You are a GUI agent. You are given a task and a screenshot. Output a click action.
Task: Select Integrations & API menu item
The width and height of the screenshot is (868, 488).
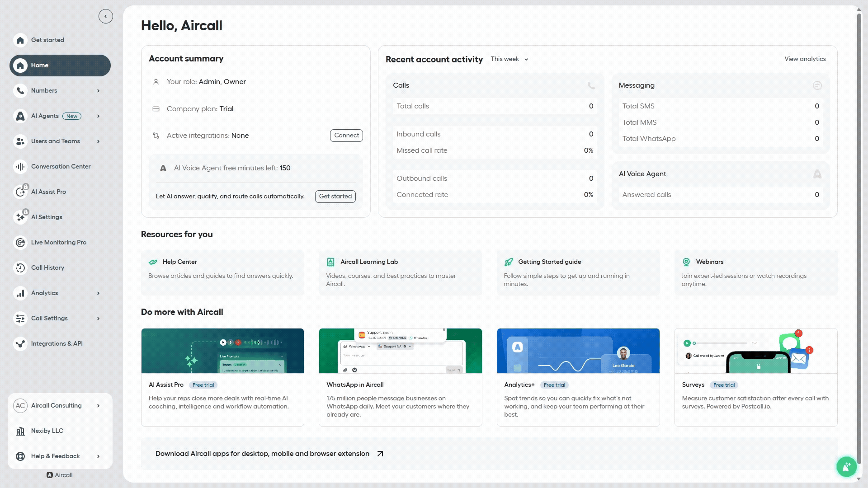[x=60, y=344]
